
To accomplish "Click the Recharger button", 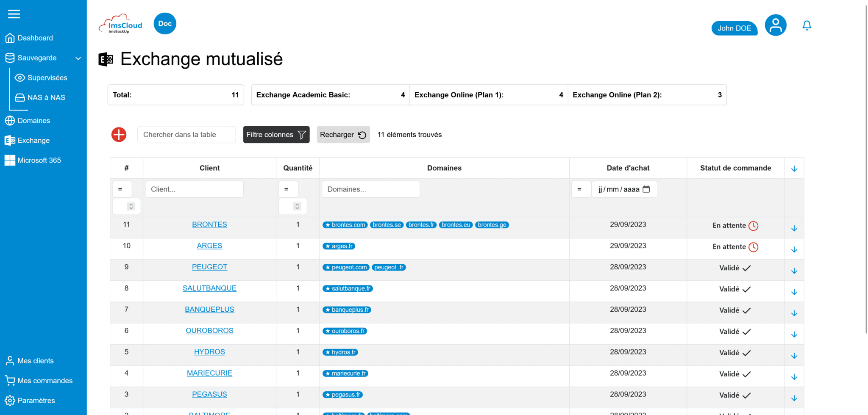I will (343, 135).
